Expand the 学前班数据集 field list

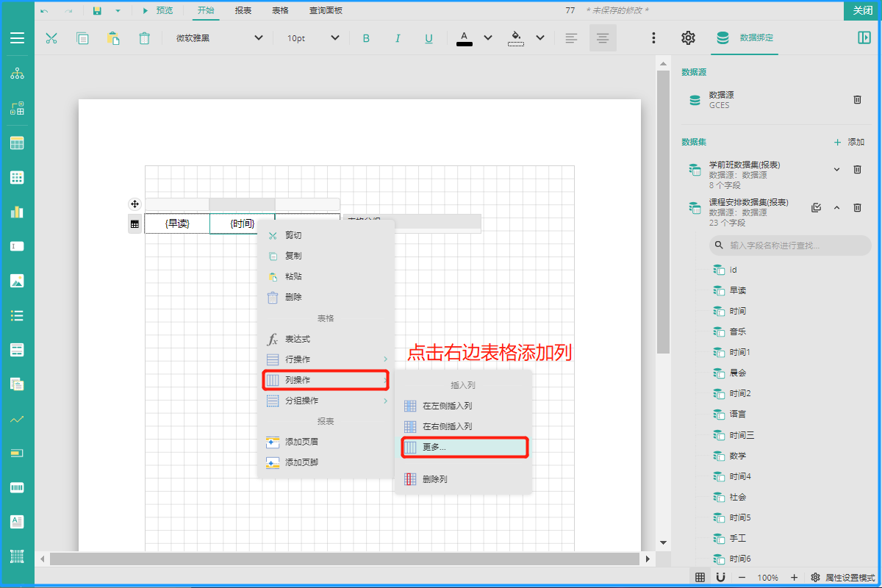(x=836, y=170)
